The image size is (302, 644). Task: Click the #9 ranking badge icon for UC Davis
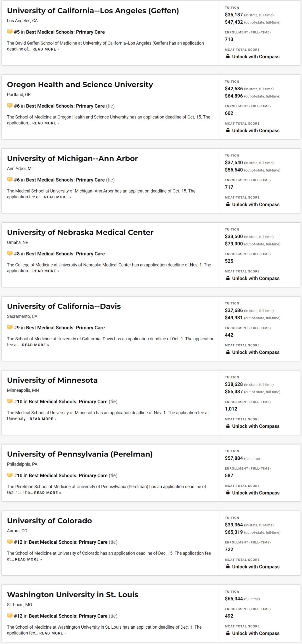coord(10,327)
